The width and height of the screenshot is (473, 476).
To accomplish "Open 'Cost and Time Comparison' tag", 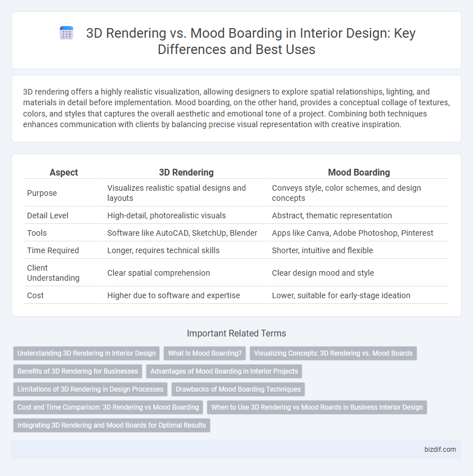I will (x=108, y=407).
